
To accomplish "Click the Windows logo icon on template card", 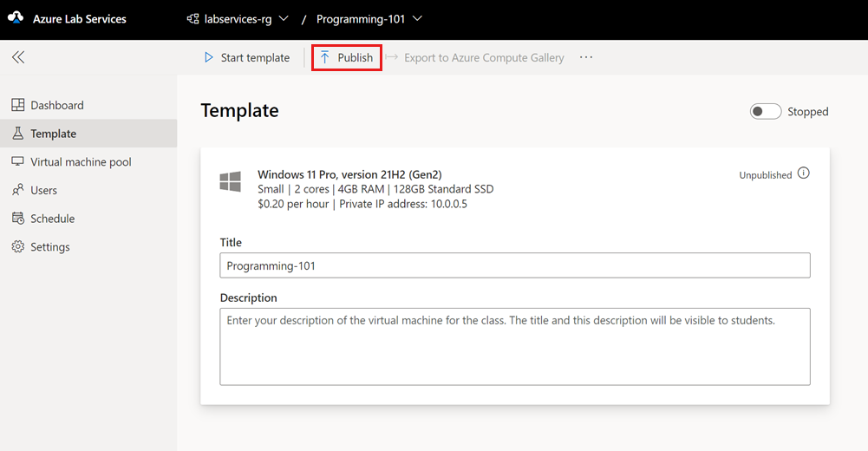I will tap(230, 181).
